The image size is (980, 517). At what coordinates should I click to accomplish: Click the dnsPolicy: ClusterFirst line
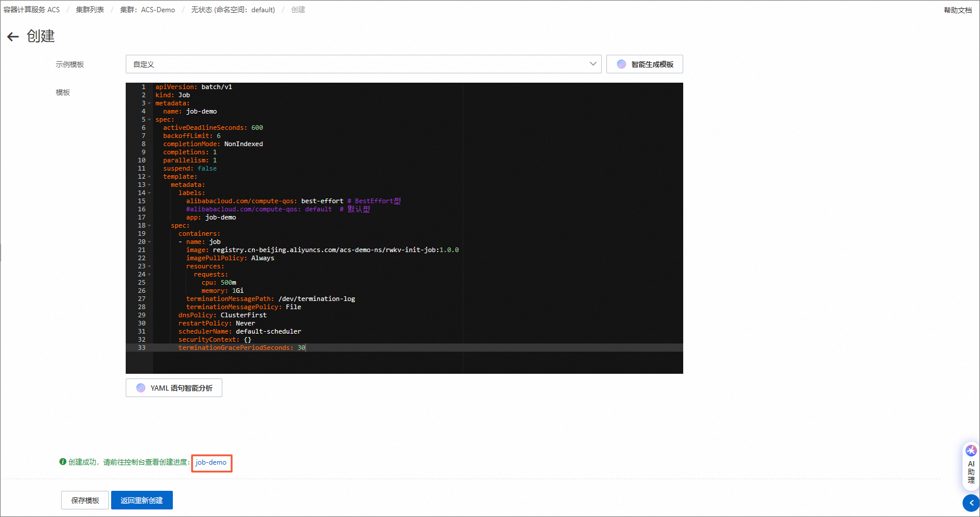222,315
